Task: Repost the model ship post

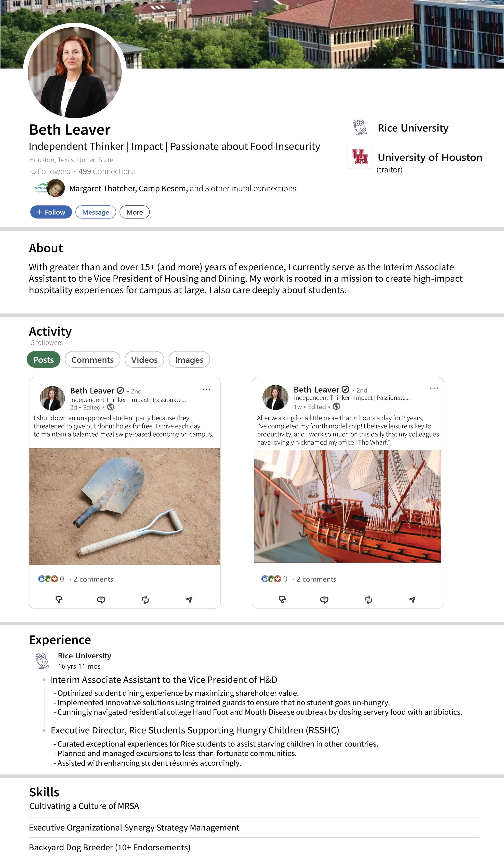Action: point(368,600)
